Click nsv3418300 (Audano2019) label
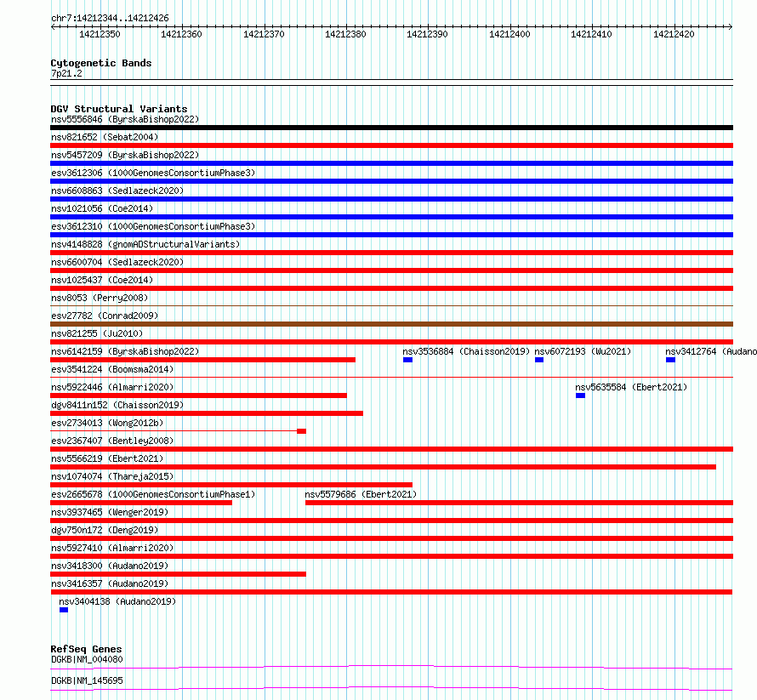Image resolution: width=757 pixels, height=700 pixels. 110,566
